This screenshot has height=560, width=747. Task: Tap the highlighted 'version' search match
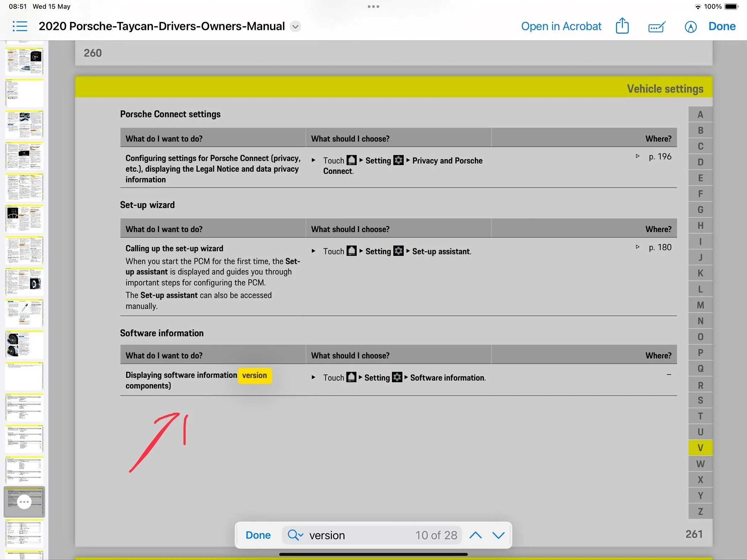pos(254,375)
